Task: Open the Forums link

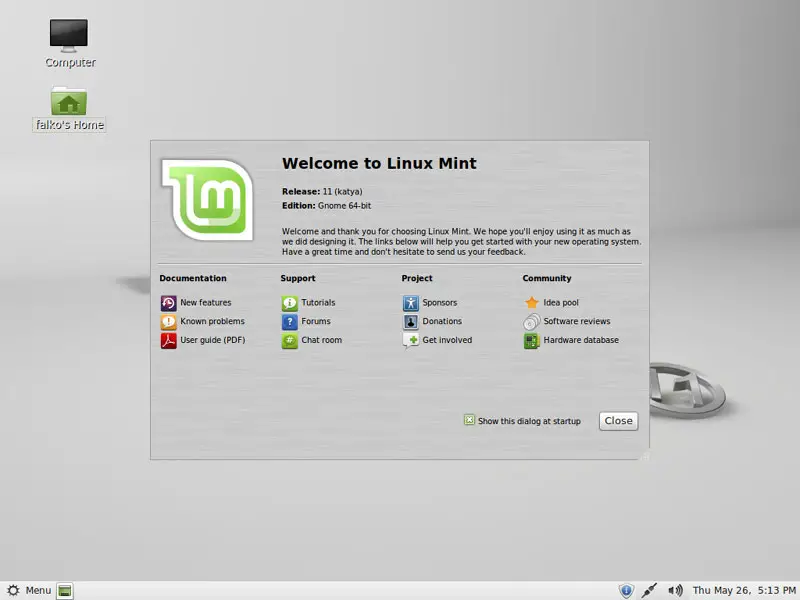Action: pos(316,321)
